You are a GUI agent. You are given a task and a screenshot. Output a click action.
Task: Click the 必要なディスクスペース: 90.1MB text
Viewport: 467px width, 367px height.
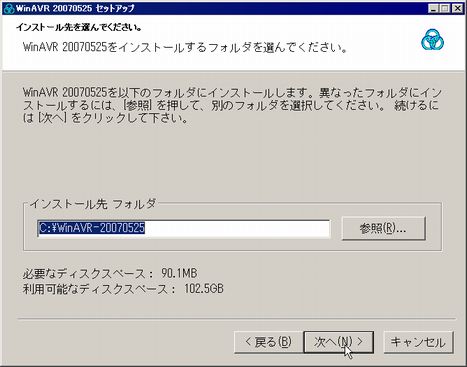pos(110,274)
